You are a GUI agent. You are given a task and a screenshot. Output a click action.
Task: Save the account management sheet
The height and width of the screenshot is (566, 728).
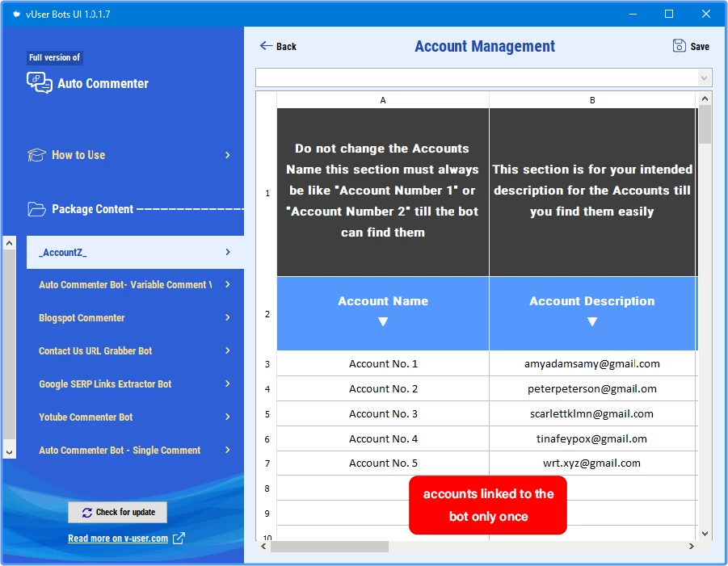coord(691,46)
